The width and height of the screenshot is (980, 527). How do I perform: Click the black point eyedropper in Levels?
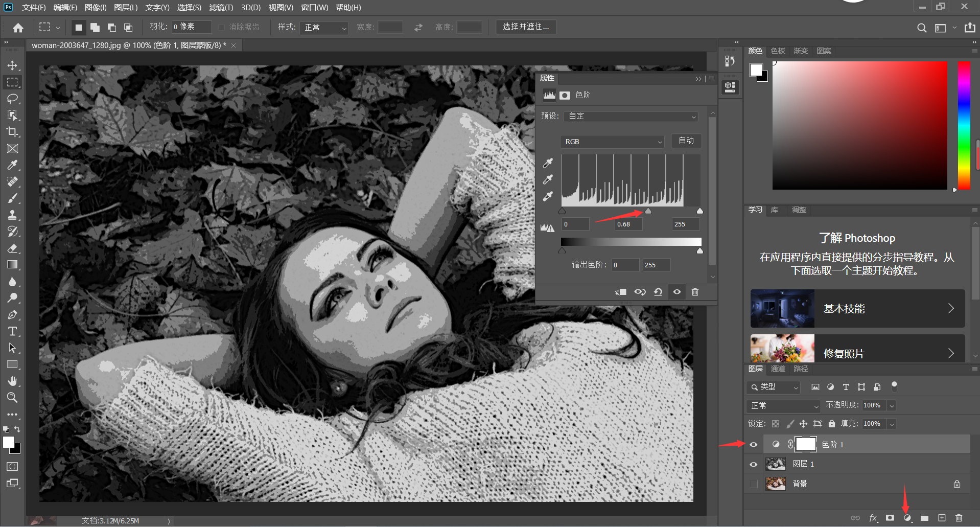point(548,163)
